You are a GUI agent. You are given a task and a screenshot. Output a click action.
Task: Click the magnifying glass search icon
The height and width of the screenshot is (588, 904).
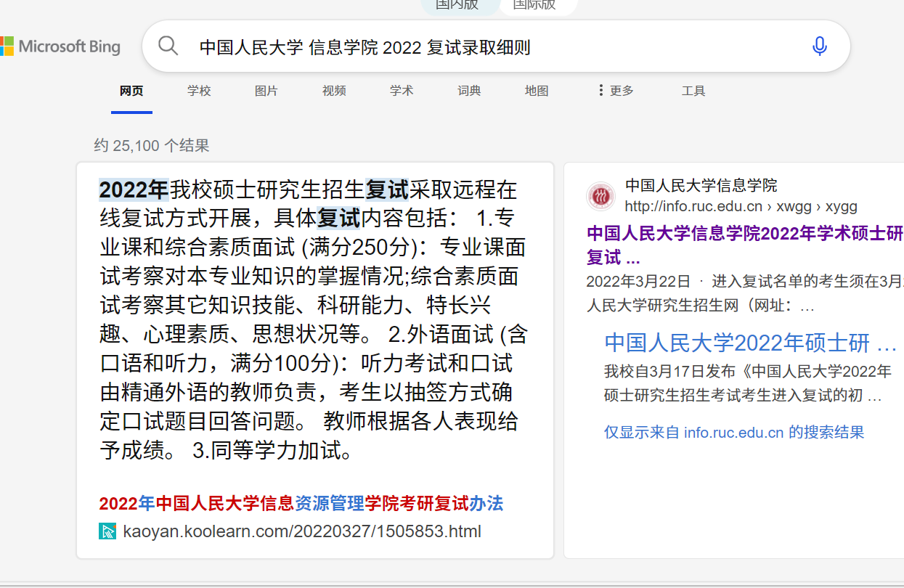(168, 45)
